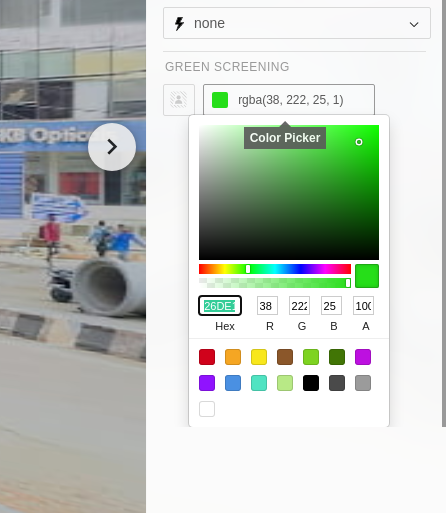
Task: Select the orange preset color swatch
Action: [x=233, y=357]
